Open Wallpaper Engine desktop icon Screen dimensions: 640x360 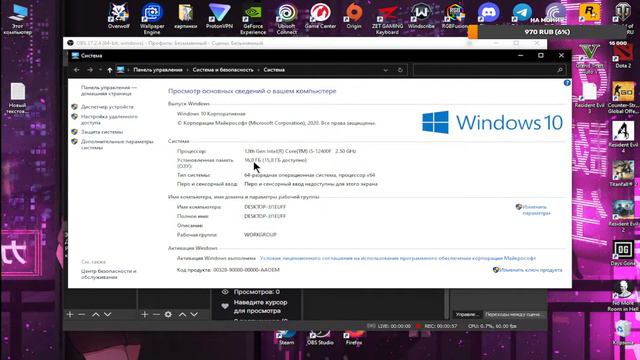[152, 18]
